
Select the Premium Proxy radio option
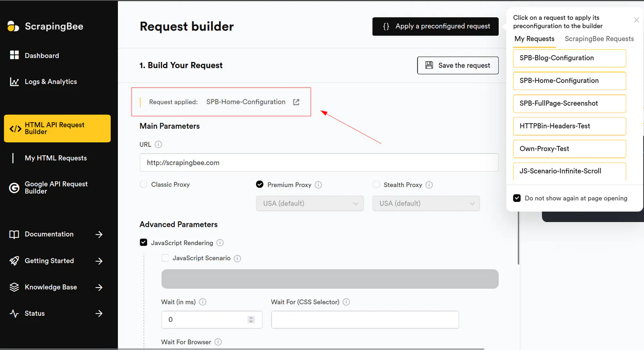pyautogui.click(x=260, y=184)
